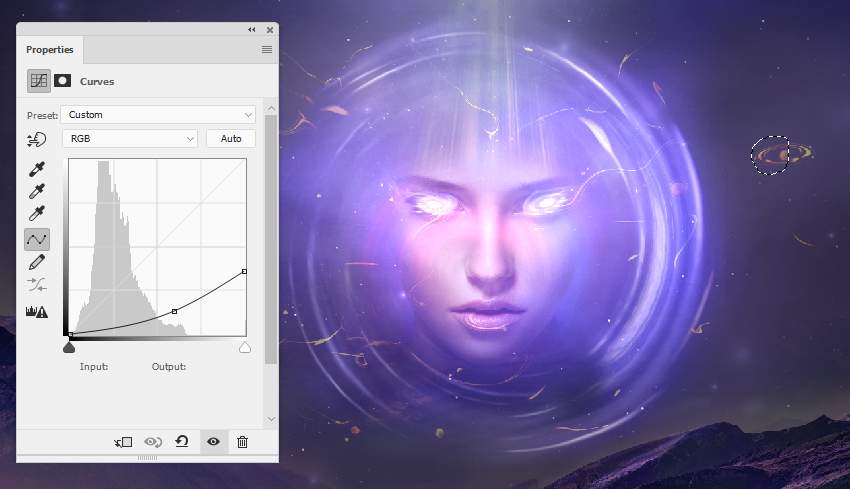Open the Preset dropdown showing Custom
Viewport: 850px width, 489px height.
pyautogui.click(x=158, y=114)
